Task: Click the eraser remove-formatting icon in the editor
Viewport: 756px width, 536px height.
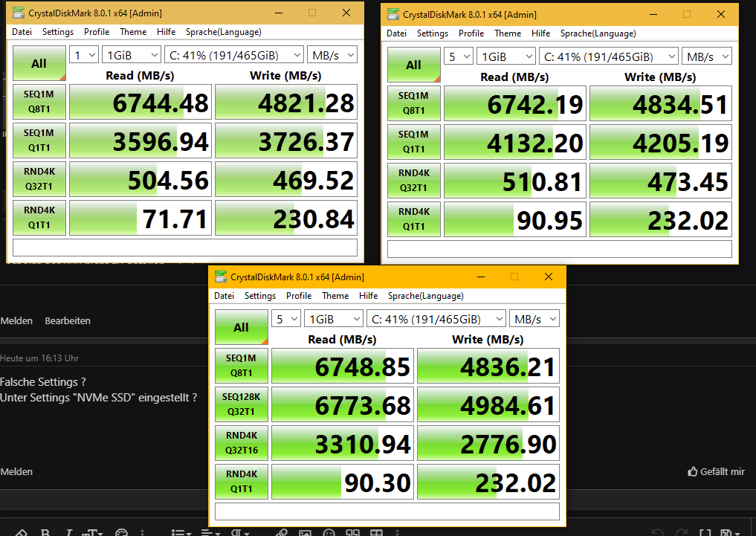Action: pyautogui.click(x=20, y=532)
